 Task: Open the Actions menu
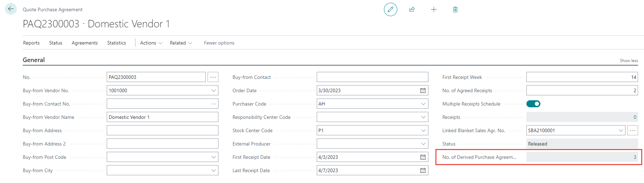[x=151, y=43]
